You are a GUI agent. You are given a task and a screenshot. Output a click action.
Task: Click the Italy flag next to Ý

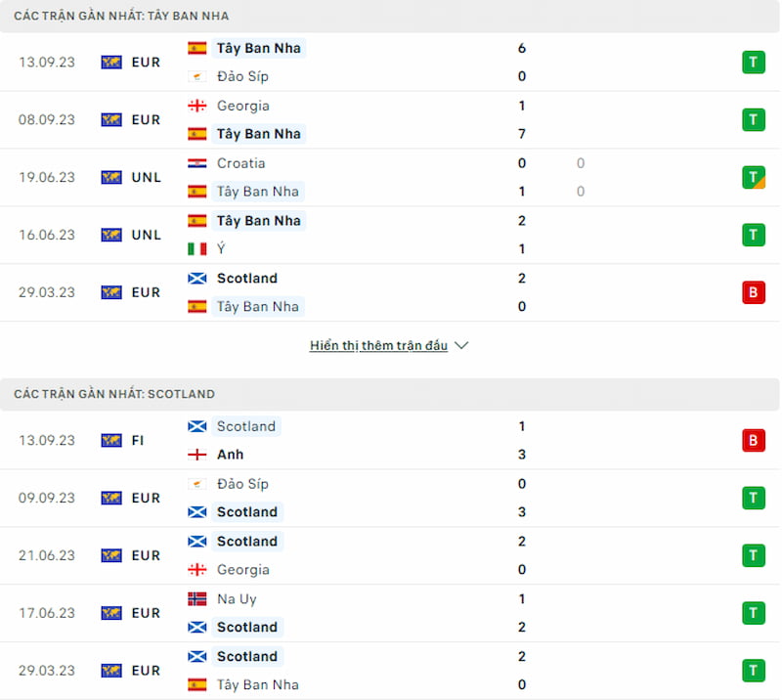[197, 248]
